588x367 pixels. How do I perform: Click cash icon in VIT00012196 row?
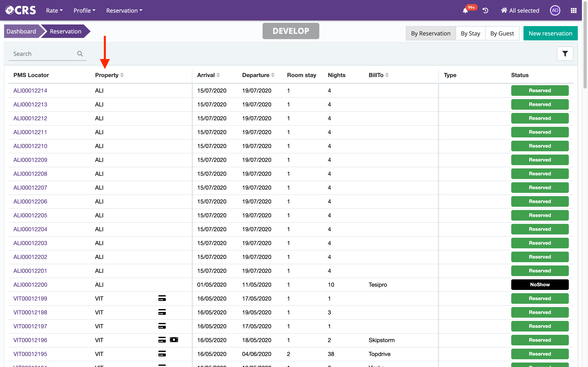click(174, 340)
